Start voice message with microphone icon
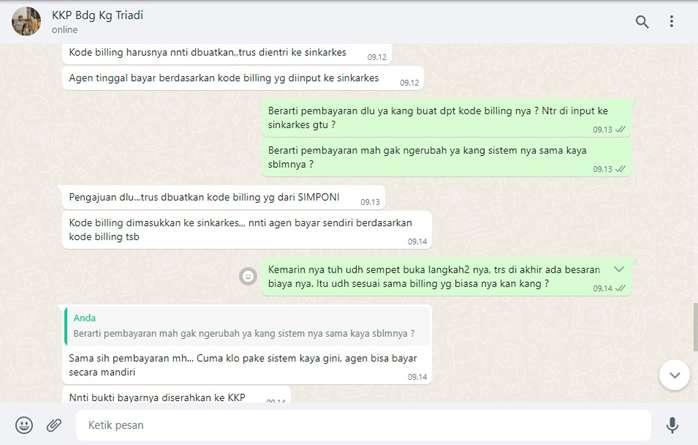Screen dimensions: 698x445 coord(672,425)
